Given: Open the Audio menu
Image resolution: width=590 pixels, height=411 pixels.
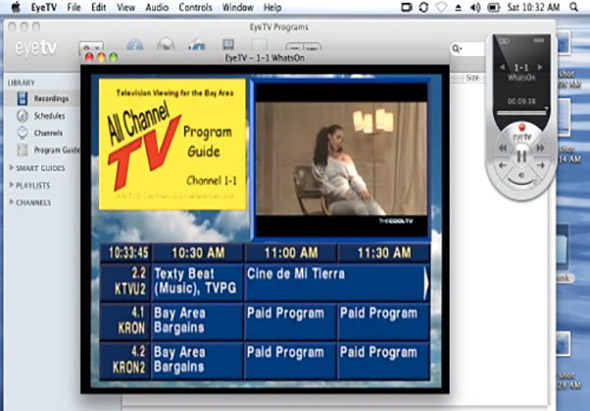Looking at the screenshot, I should pos(157,8).
